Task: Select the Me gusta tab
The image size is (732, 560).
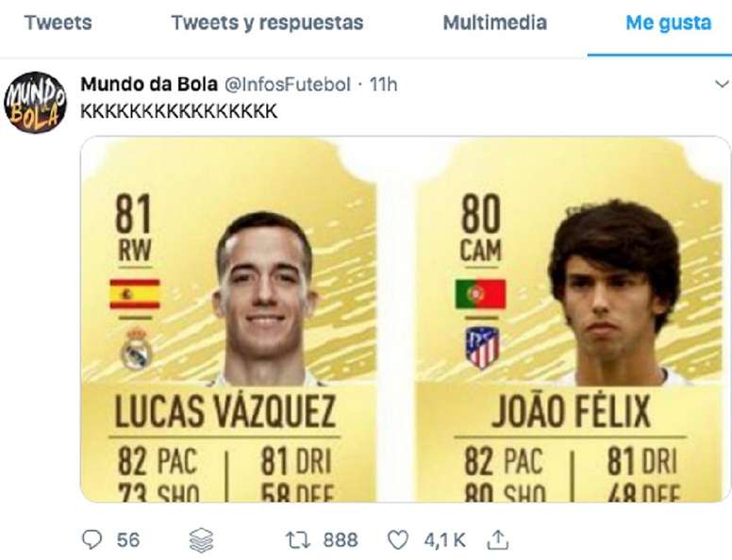Action: [x=668, y=24]
